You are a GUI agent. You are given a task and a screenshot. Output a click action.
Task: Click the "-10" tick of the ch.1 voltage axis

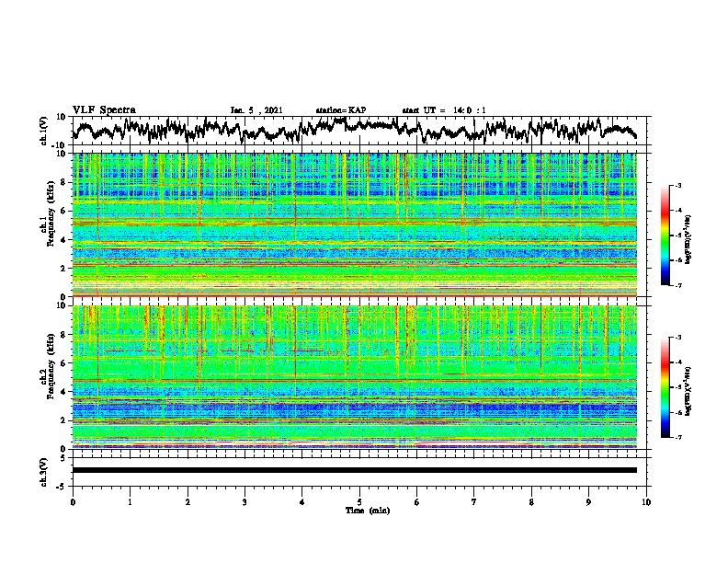60,145
